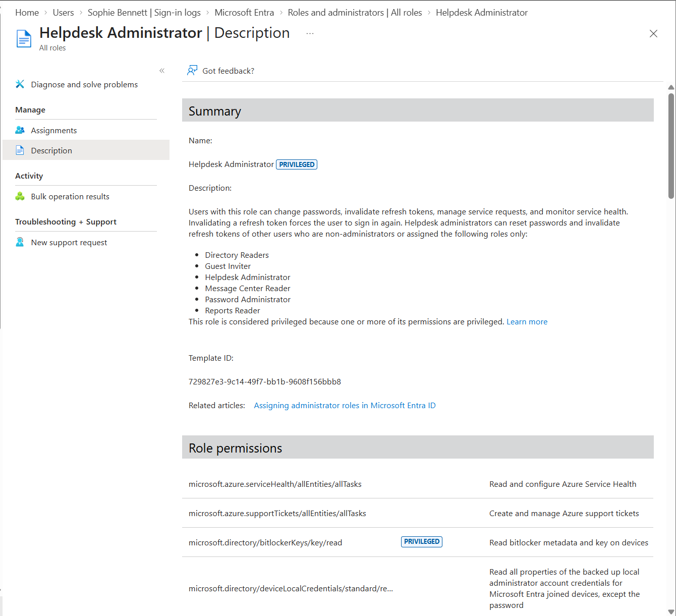676x616 pixels.
Task: Open Assigning administrator roles in Microsoft Entra ID
Action: [345, 405]
